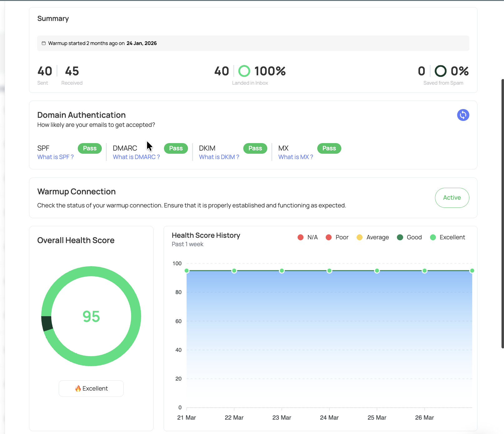Select the 25 Mar data point on chart

click(377, 271)
